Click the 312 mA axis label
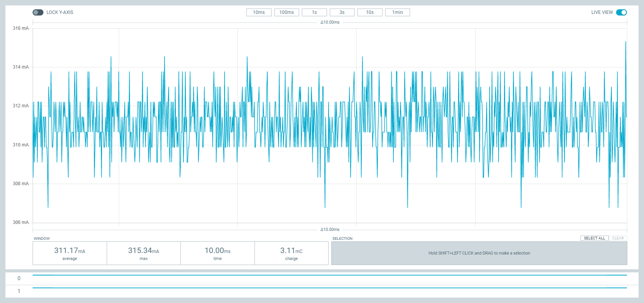This screenshot has width=644, height=303. [21, 106]
